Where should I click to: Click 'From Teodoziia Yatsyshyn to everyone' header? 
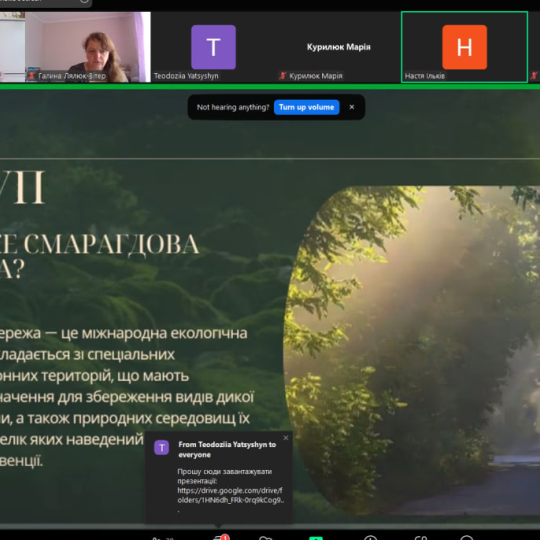pyautogui.click(x=227, y=449)
